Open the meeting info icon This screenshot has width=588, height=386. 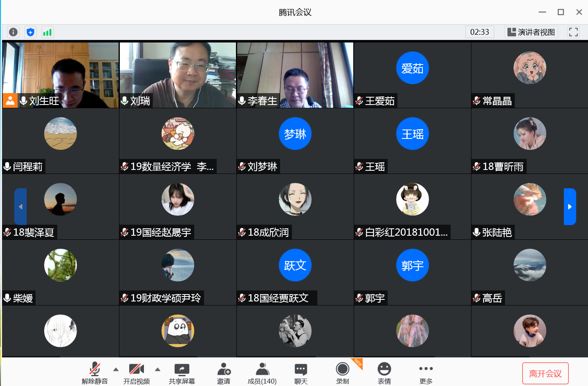point(13,32)
